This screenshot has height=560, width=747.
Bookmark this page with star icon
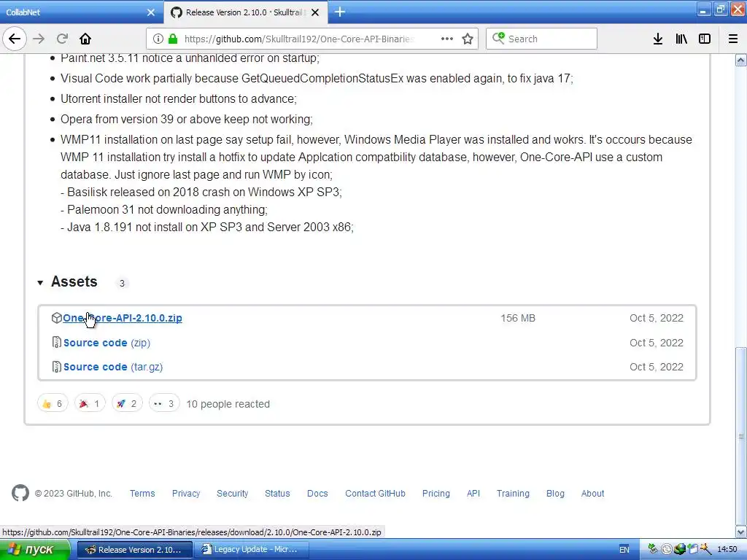(x=468, y=39)
